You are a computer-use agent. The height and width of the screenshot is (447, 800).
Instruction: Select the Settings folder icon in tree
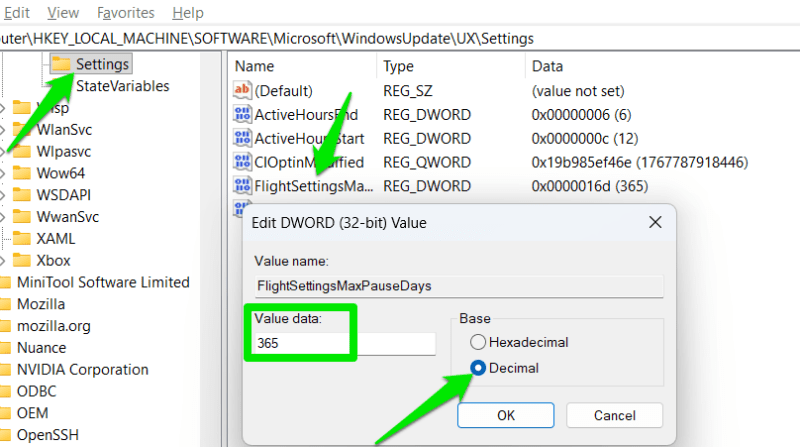[61, 64]
